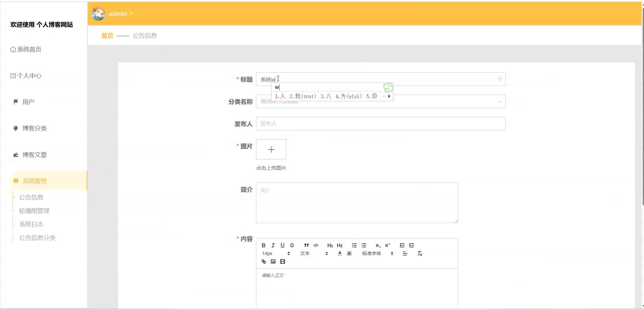Viewport: 644px width, 310px height.
Task: Apply the ordered list icon
Action: pyautogui.click(x=354, y=245)
